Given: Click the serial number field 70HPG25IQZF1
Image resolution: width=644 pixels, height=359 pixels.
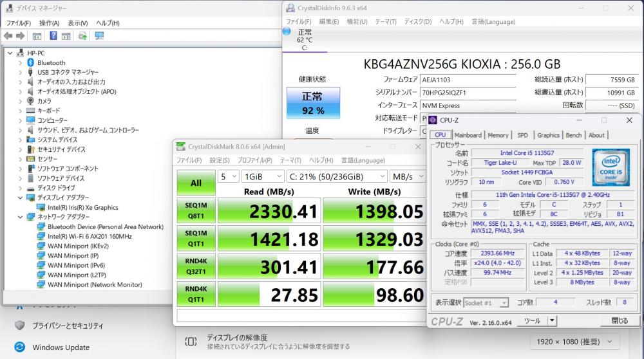Looking at the screenshot, I should (468, 93).
